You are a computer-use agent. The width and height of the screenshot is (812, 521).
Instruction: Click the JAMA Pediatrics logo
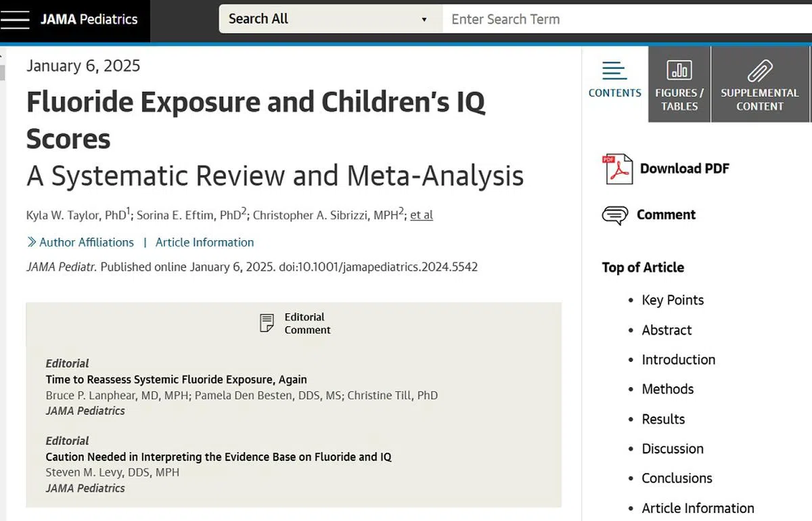click(89, 20)
